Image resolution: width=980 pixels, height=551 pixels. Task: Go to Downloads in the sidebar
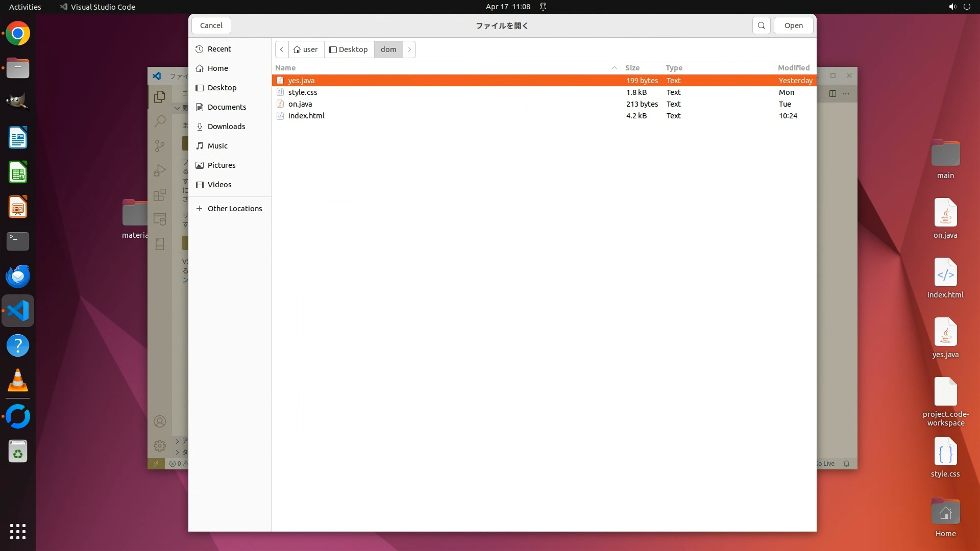(x=226, y=127)
